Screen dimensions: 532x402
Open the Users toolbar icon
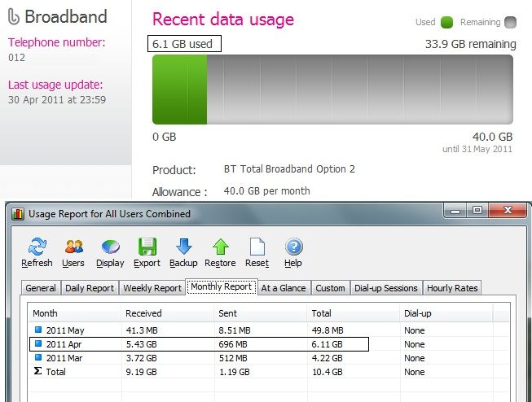73,247
